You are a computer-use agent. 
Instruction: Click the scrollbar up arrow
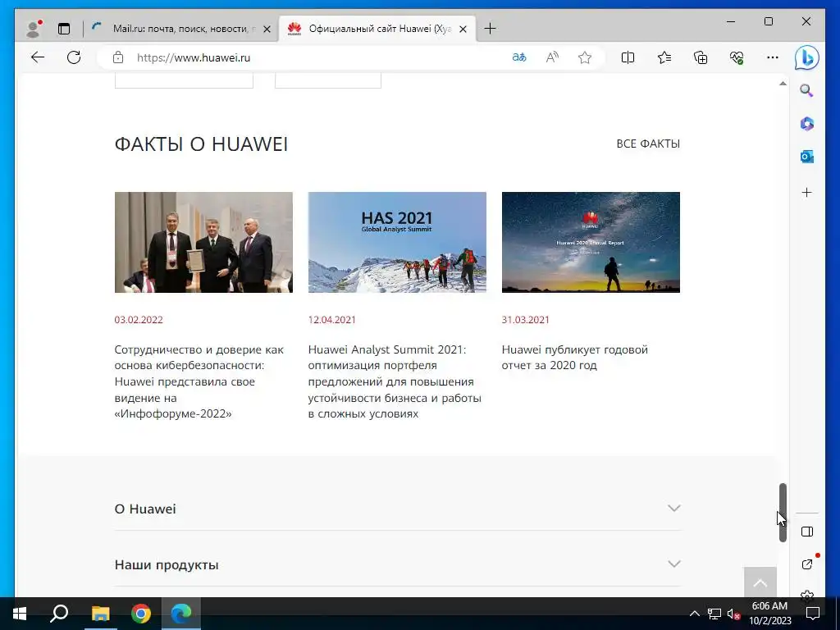pos(783,84)
